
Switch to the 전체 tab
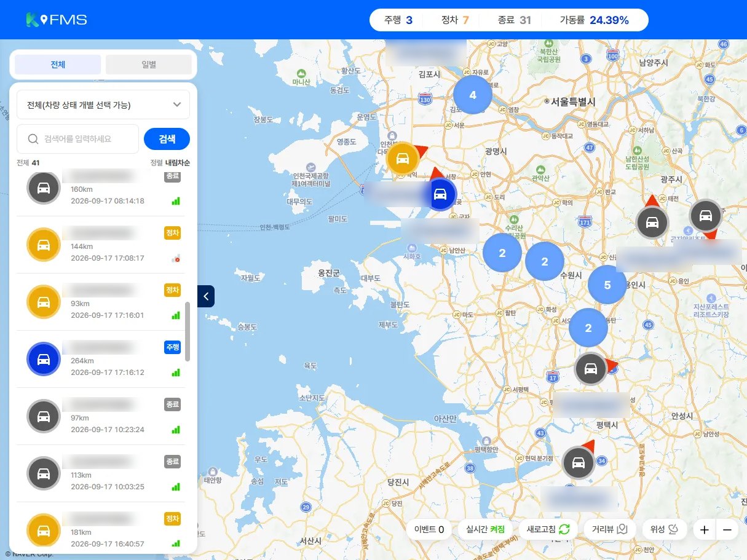tap(58, 65)
